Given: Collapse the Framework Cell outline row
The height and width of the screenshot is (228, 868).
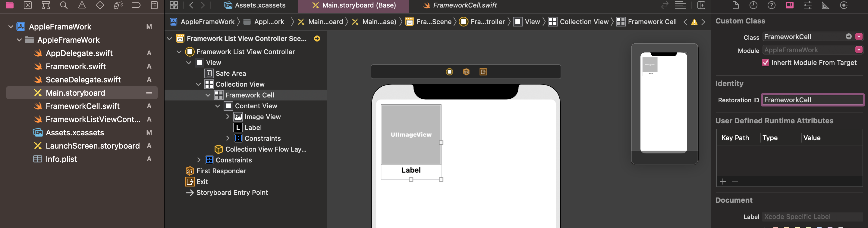Looking at the screenshot, I should pos(208,95).
